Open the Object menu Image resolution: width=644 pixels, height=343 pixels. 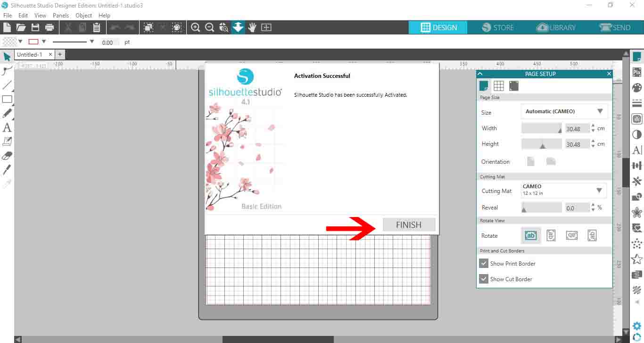coord(84,15)
